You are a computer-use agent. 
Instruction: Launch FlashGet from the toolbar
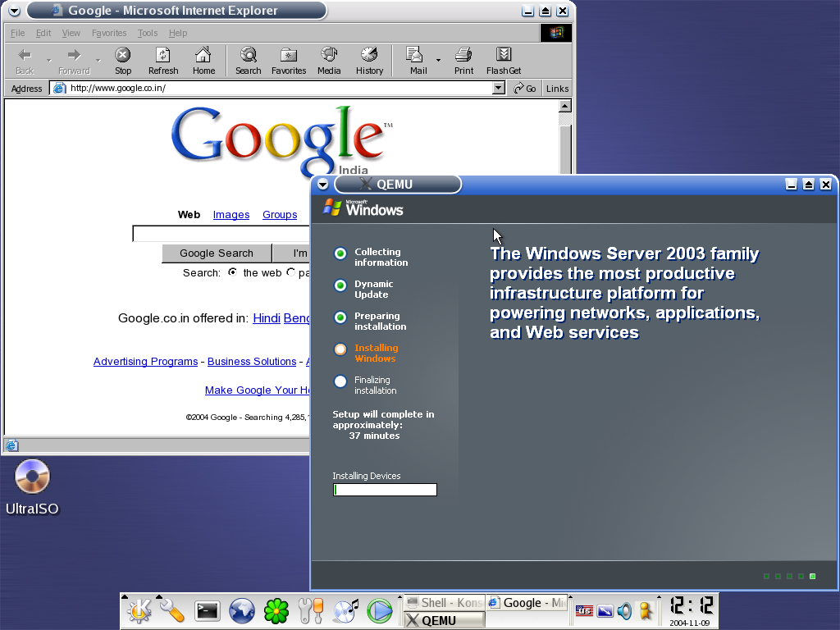504,61
